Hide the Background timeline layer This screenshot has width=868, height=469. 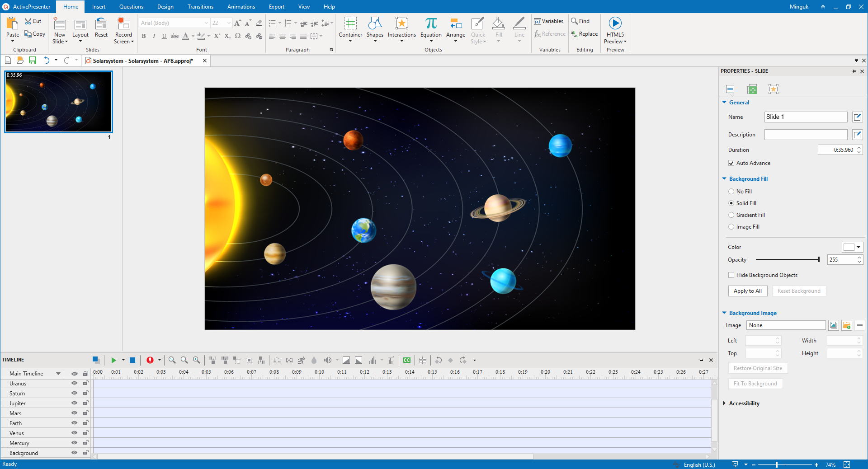(x=74, y=453)
